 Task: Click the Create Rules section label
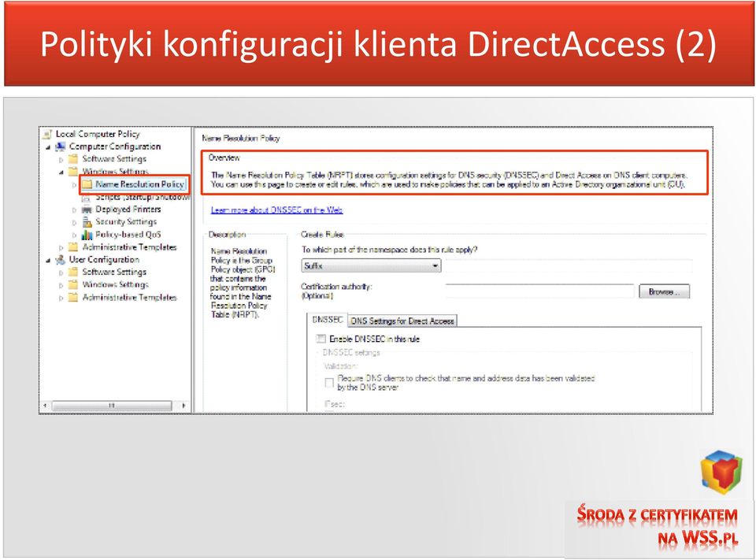point(322,235)
